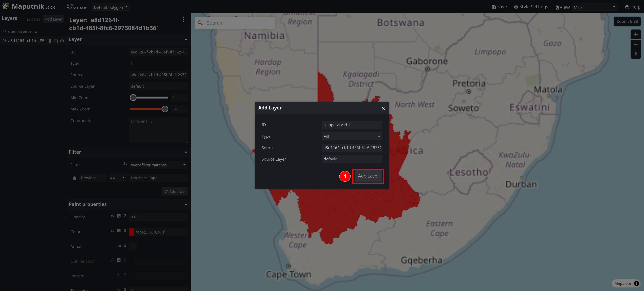
Task: Click the ID field in Add Layer dialog
Action: tap(352, 125)
